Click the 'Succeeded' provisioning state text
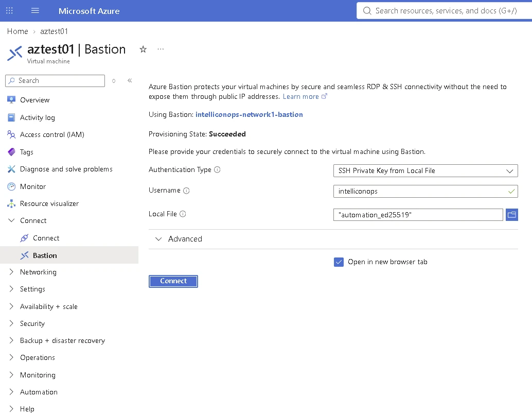Image resolution: width=532 pixels, height=413 pixels. coord(227,134)
